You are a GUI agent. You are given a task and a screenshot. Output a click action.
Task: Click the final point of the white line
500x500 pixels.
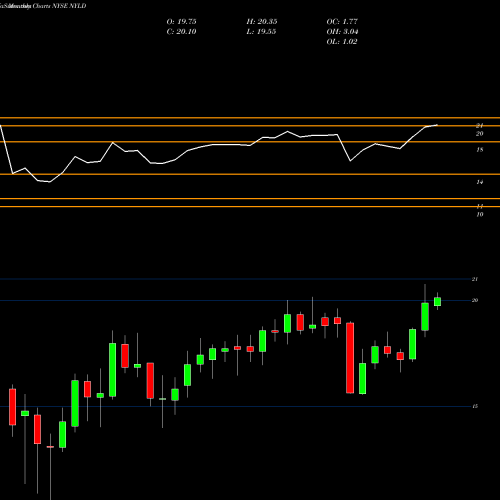coord(437,125)
